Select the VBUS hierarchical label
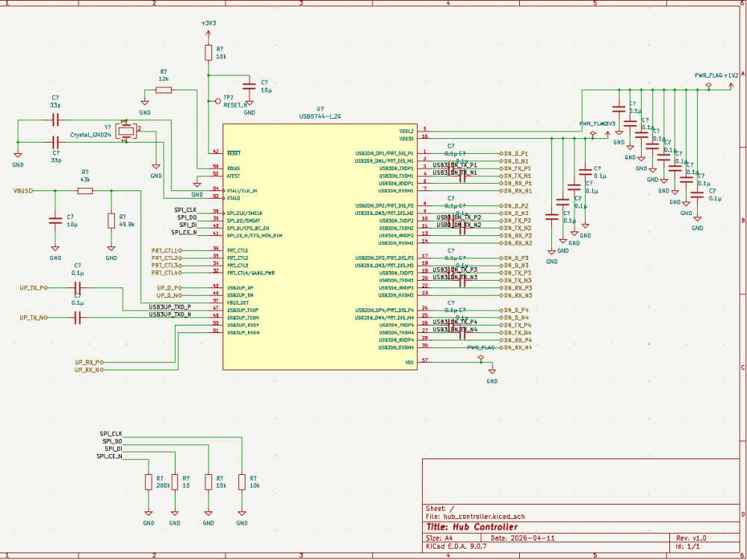Screen dimensions: 747x560 point(24,191)
